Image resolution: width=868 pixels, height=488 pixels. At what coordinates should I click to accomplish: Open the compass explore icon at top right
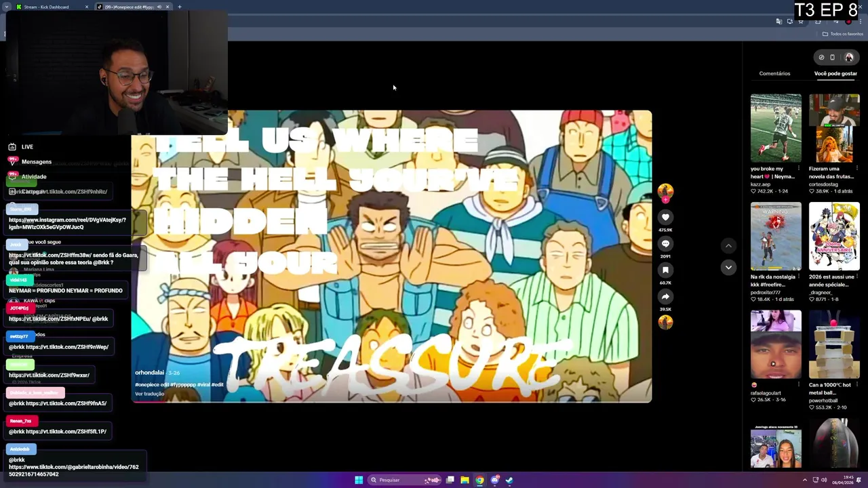pyautogui.click(x=821, y=57)
